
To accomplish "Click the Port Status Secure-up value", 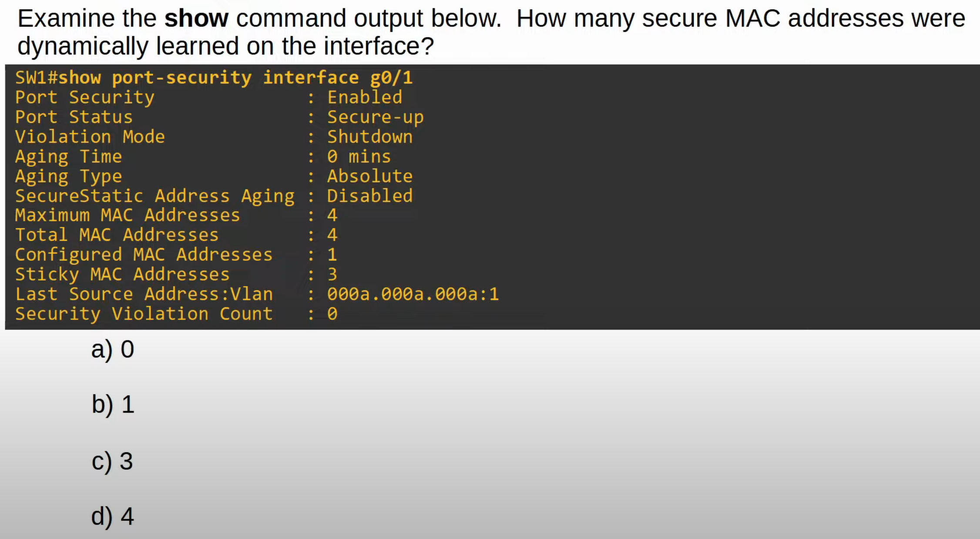I will tap(375, 117).
